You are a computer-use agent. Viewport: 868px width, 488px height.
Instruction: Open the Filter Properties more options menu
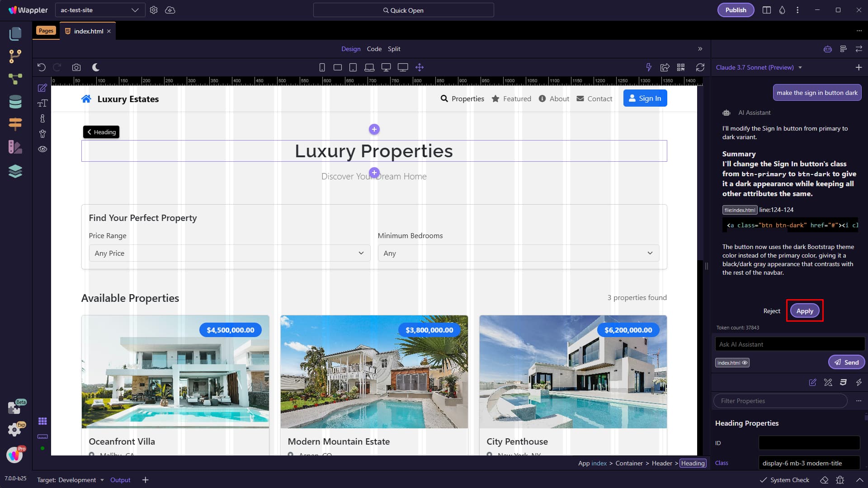pos(859,401)
